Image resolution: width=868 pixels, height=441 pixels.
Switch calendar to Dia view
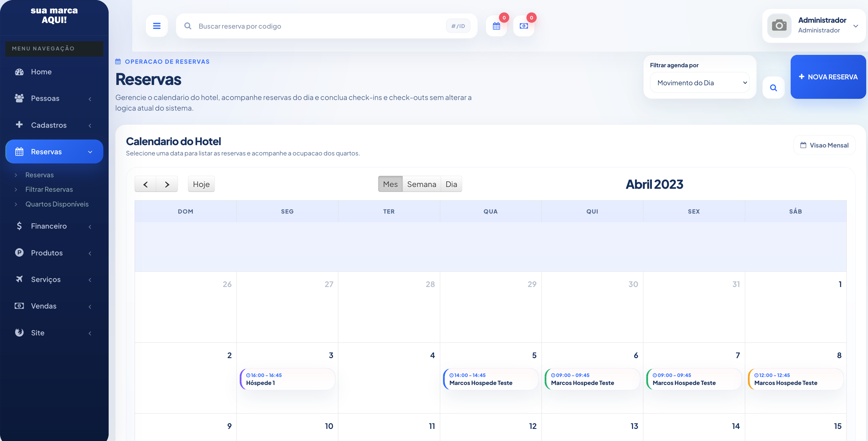tap(451, 184)
